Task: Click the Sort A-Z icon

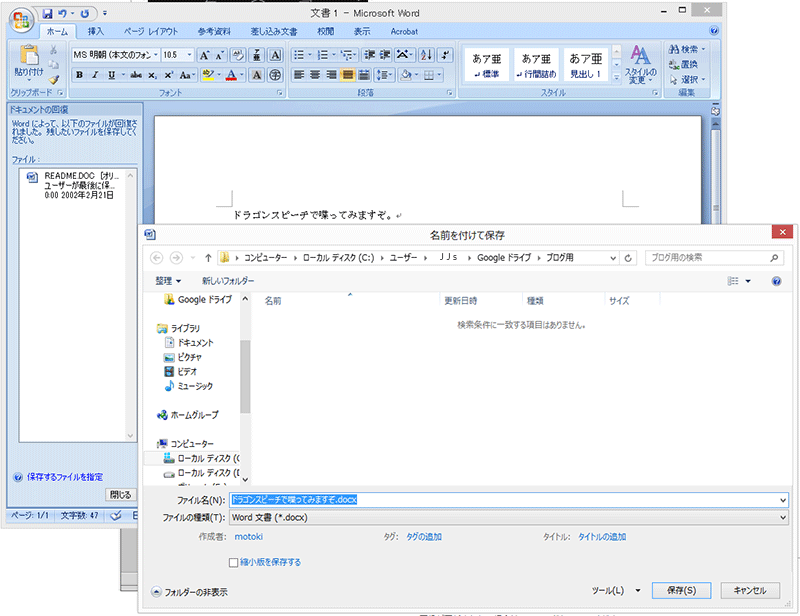Action: tap(427, 55)
